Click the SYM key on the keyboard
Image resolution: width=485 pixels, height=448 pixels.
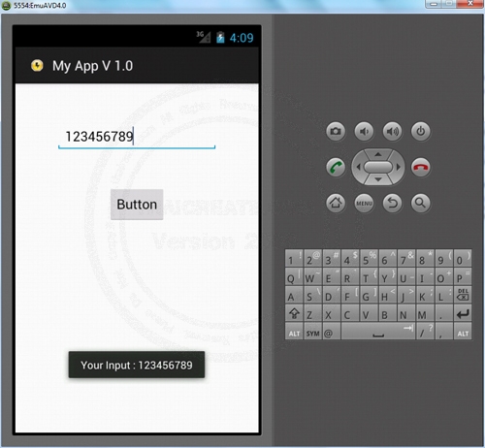pyautogui.click(x=312, y=332)
